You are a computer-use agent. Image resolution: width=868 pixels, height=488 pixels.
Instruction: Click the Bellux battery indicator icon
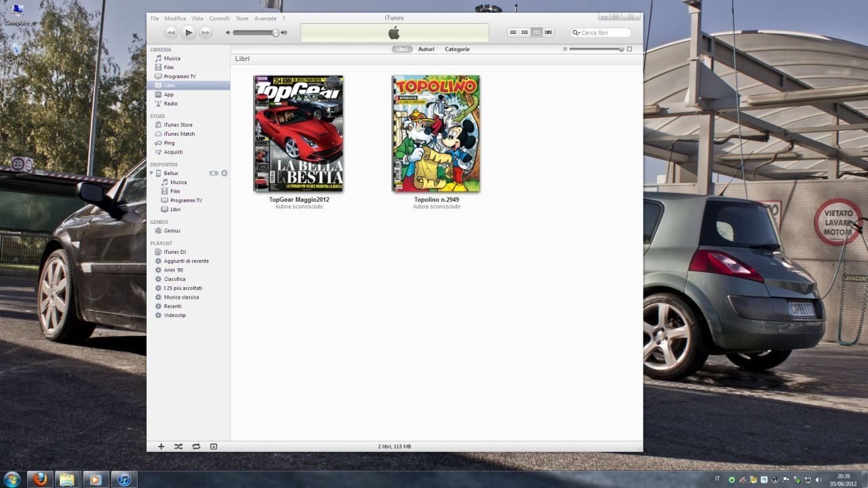coord(214,173)
